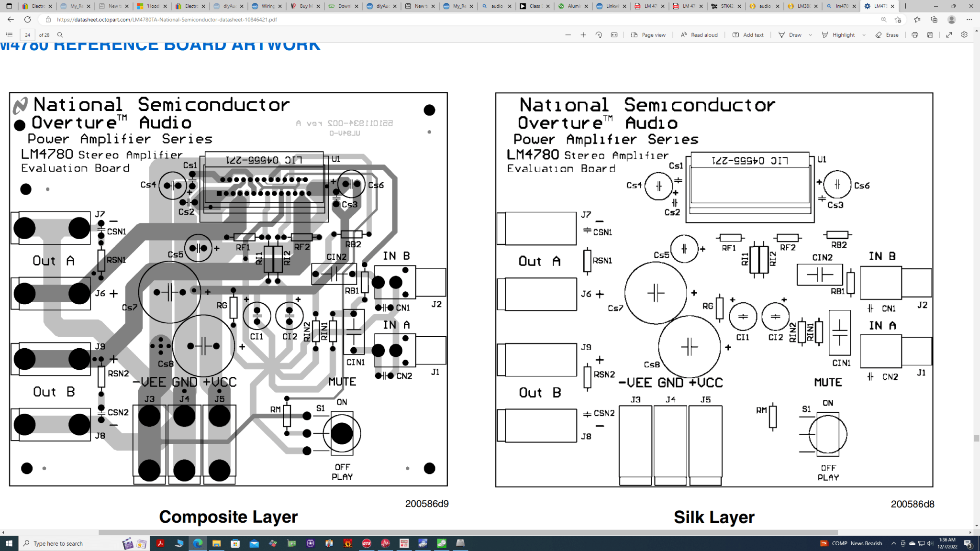Zoom out of the PDF

[568, 35]
